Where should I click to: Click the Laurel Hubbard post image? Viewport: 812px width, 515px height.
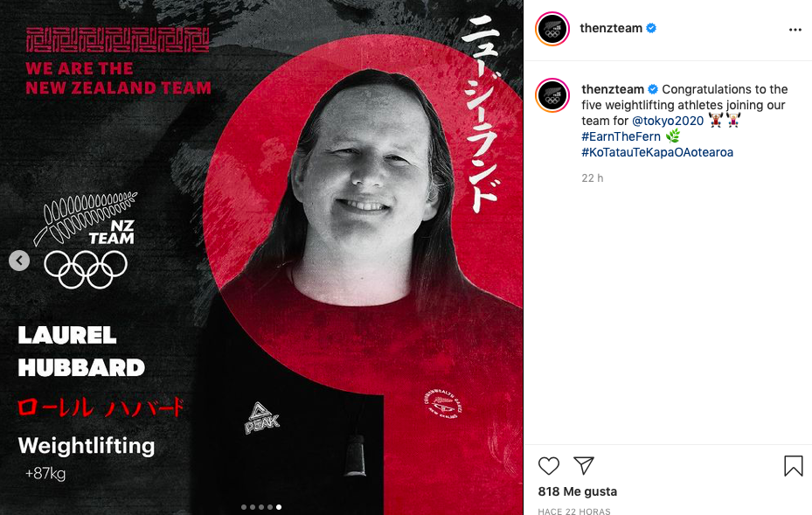tap(261, 257)
